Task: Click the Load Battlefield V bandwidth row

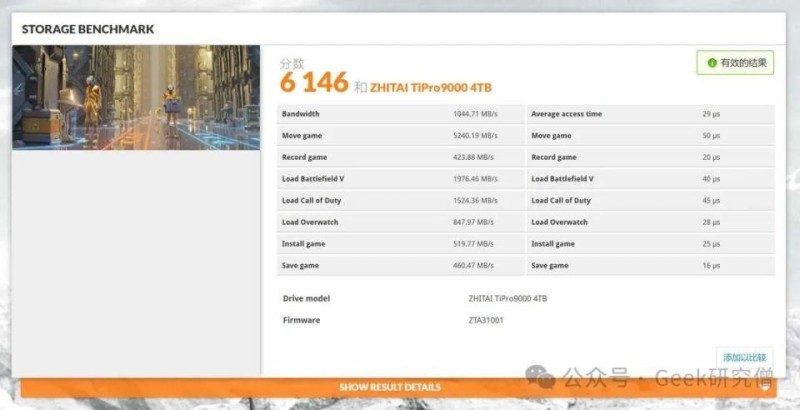Action: click(401, 179)
